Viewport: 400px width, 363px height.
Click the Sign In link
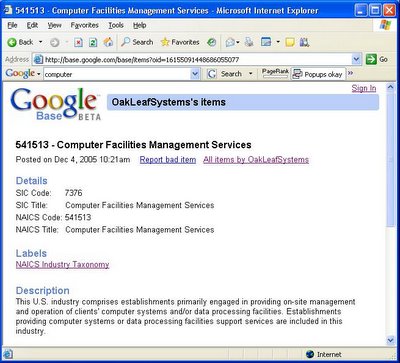[x=364, y=88]
